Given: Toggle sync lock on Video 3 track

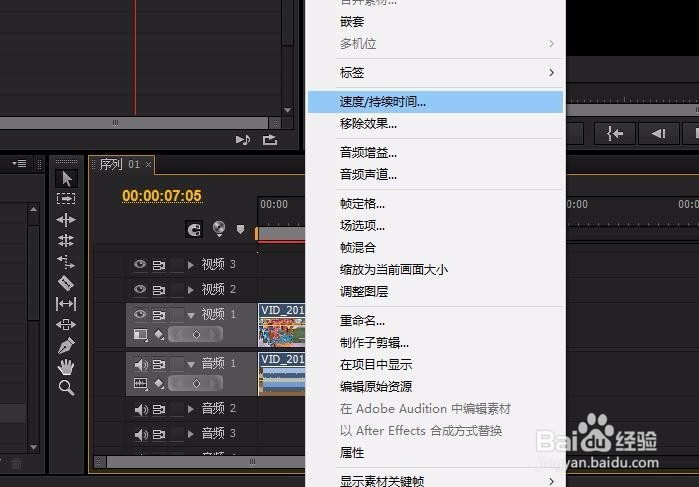Looking at the screenshot, I should tap(159, 265).
